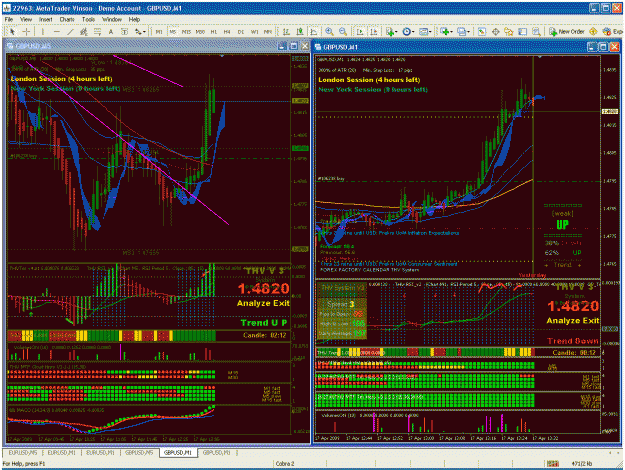Image resolution: width=625 pixels, height=470 pixels.
Task: Open the Templates dropdown
Action: pyautogui.click(x=425, y=31)
